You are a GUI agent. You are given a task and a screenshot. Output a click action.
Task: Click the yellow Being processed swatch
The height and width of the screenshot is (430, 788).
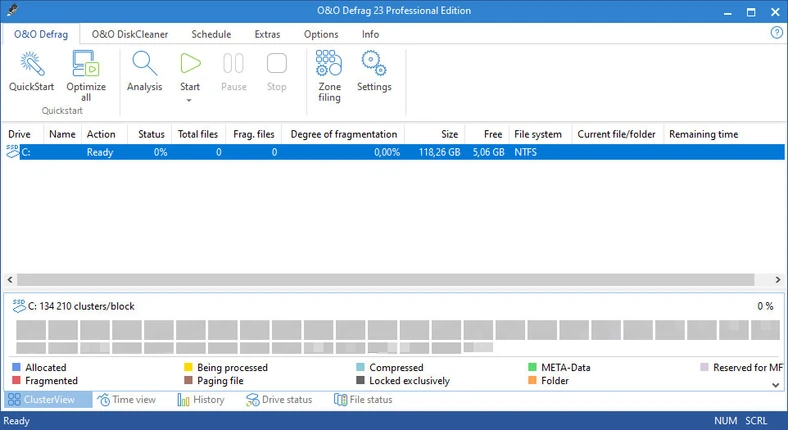[188, 367]
